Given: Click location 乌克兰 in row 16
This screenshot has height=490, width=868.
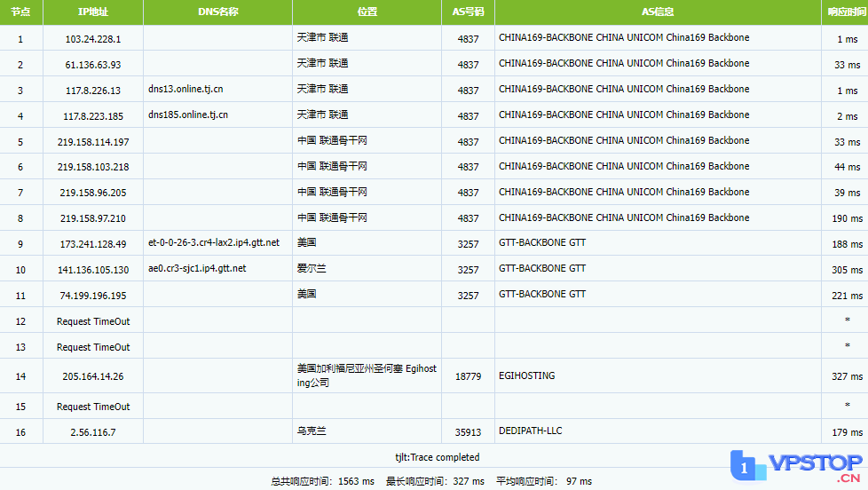Looking at the screenshot, I should point(312,431).
